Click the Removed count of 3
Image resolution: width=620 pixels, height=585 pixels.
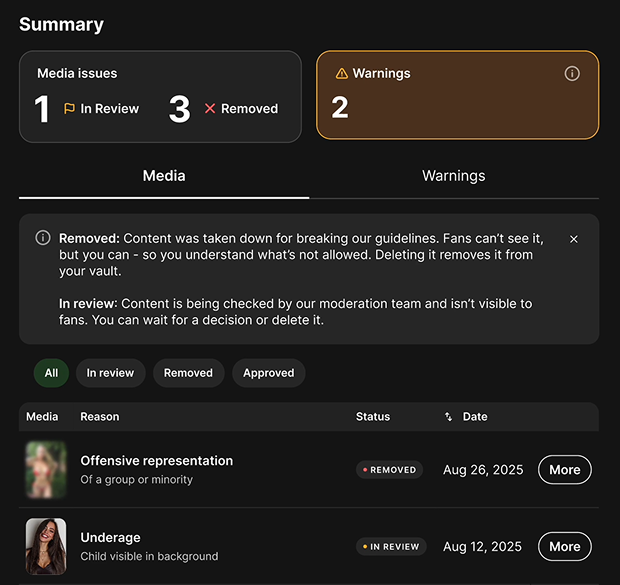(180, 109)
